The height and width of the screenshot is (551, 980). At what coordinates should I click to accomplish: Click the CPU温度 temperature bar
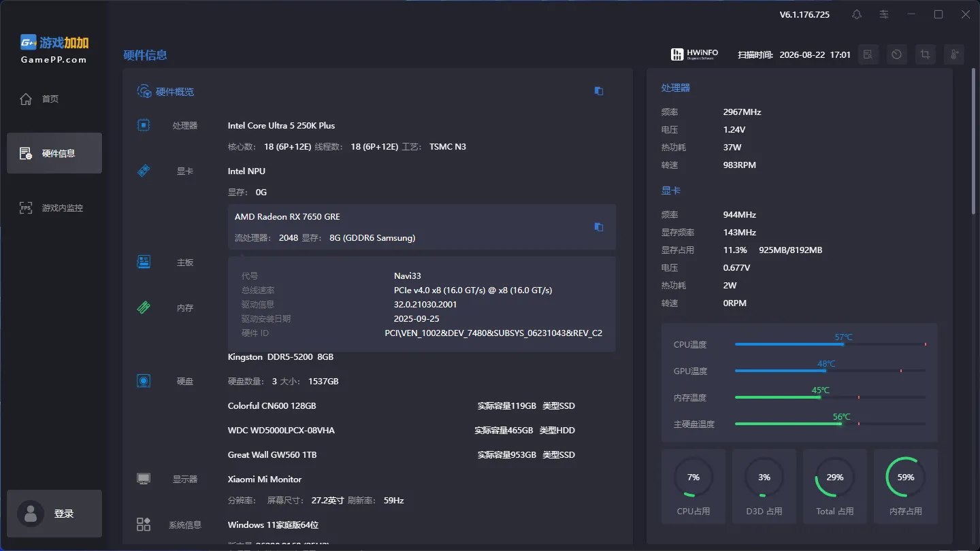click(x=830, y=344)
